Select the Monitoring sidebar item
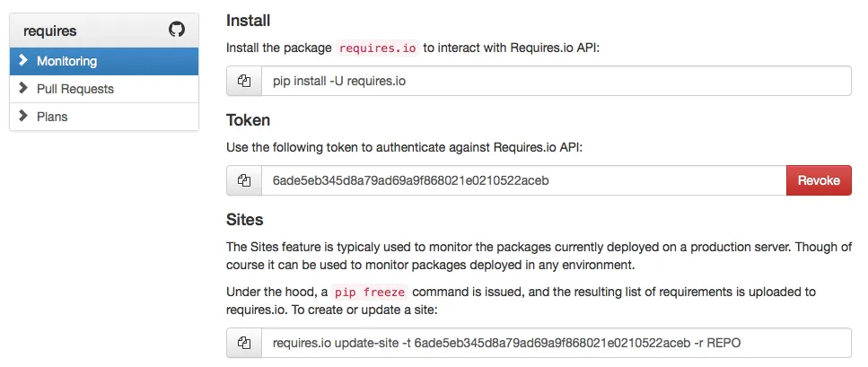The width and height of the screenshot is (868, 367). (104, 61)
